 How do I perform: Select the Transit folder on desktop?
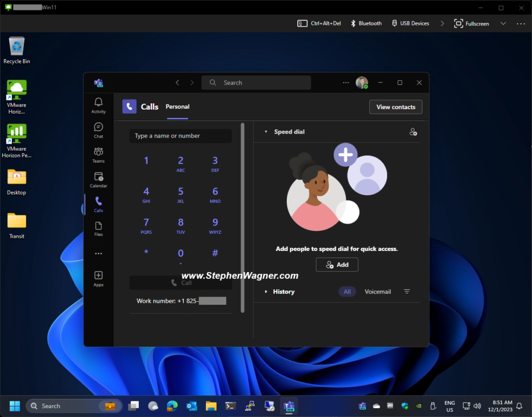tap(17, 226)
